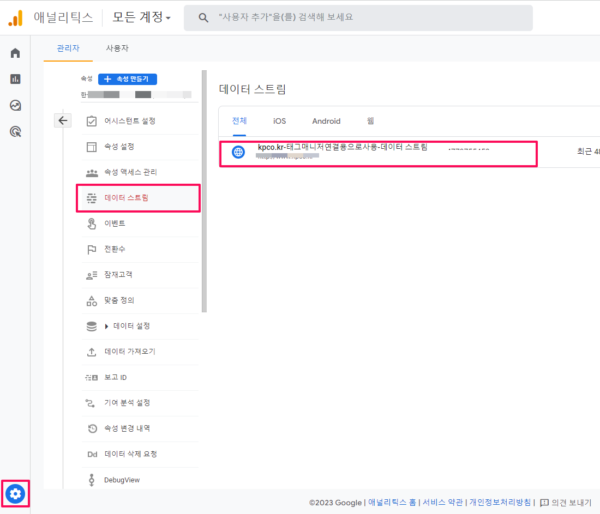The width and height of the screenshot is (600, 514).
Task: Expand the 데이터 설정 triangle
Action: (x=106, y=326)
